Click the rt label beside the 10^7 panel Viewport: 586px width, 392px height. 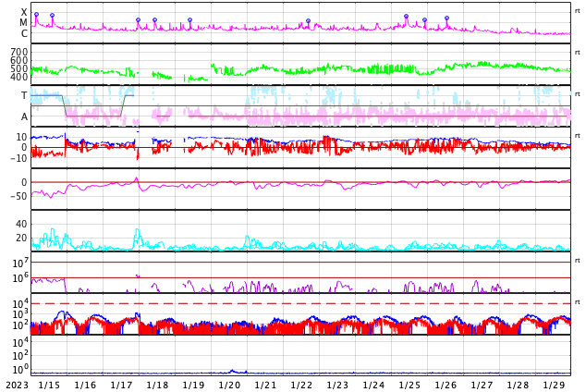tap(577, 260)
